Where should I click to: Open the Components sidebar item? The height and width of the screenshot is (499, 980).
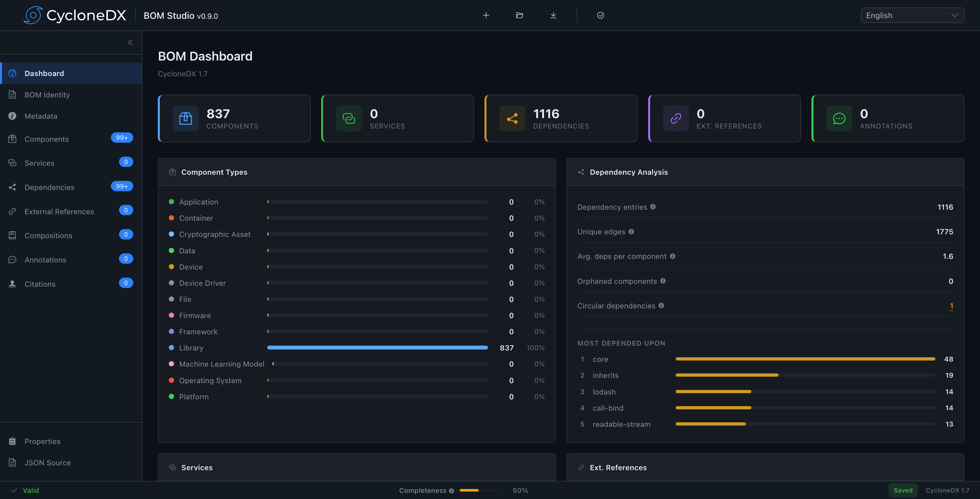[x=47, y=139]
